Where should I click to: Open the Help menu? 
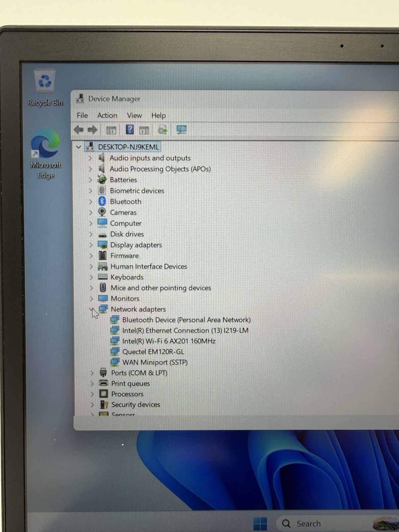pos(159,115)
